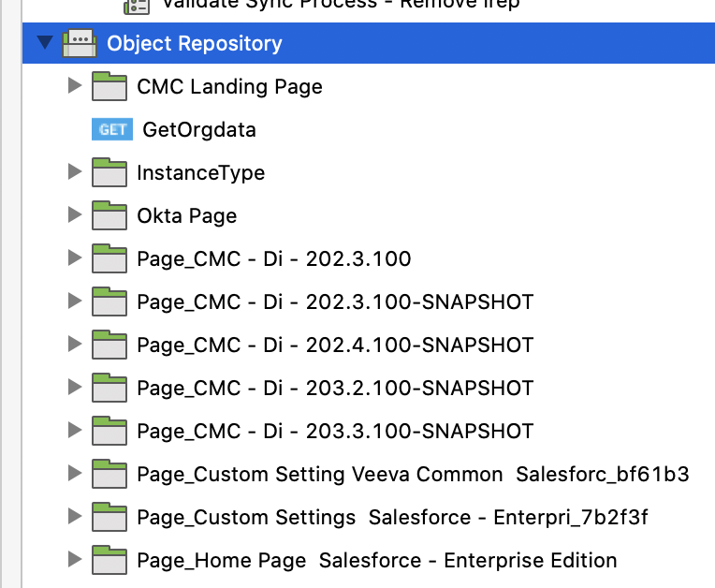Expand the CMC Landing Page folder
This screenshot has width=715, height=588.
pyautogui.click(x=76, y=87)
